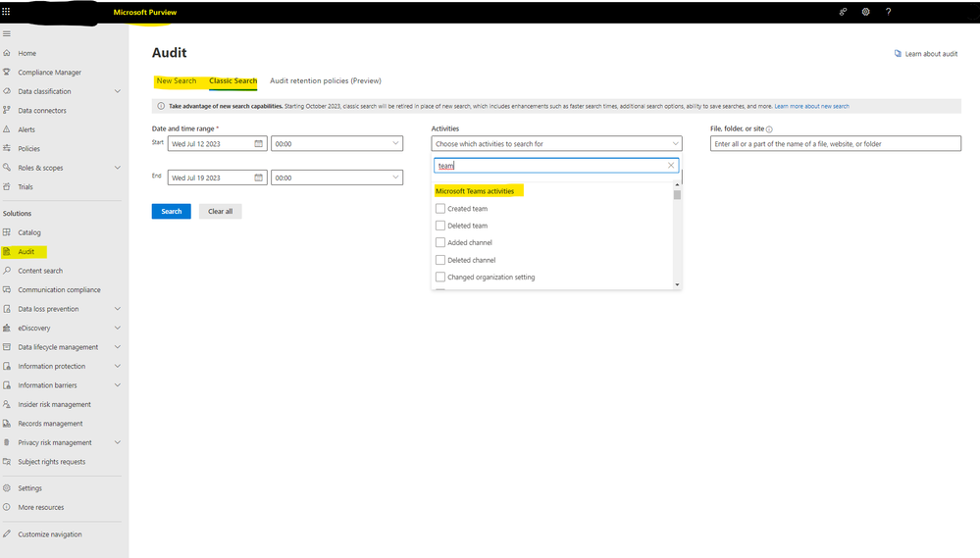Click the Microsoft Purview title
Screen dimensions: 980x558
(145, 12)
